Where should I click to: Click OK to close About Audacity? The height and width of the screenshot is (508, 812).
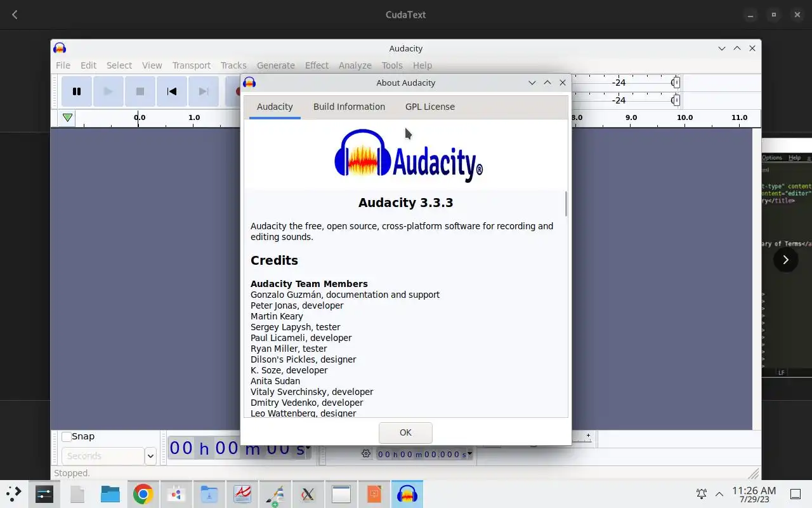coord(405,432)
